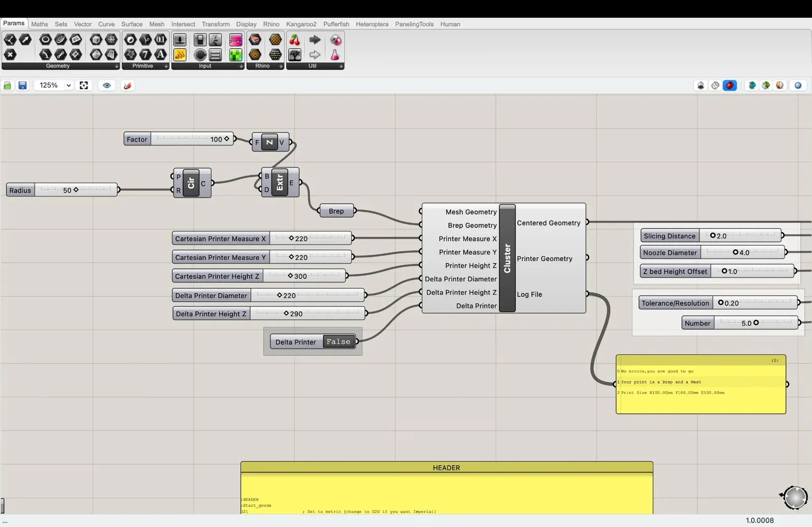This screenshot has height=527, width=812.
Task: Select the 0.1 Number primitive icon
Action: [x=160, y=40]
